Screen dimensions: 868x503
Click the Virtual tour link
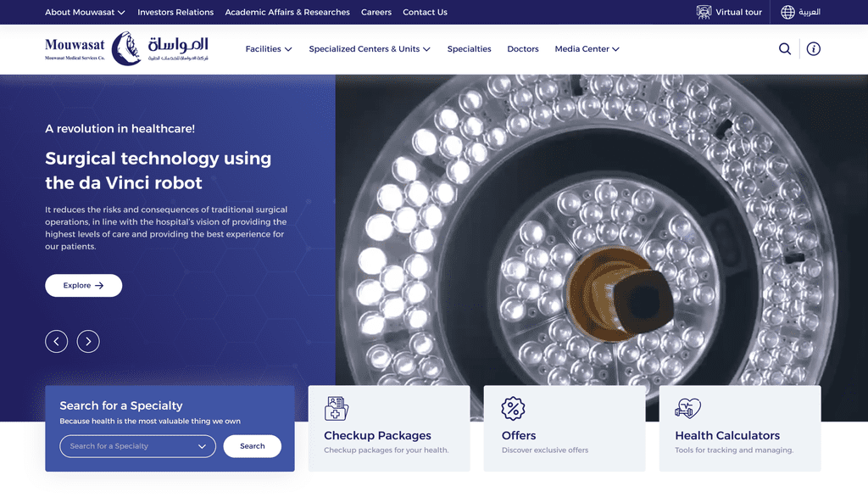tap(738, 12)
